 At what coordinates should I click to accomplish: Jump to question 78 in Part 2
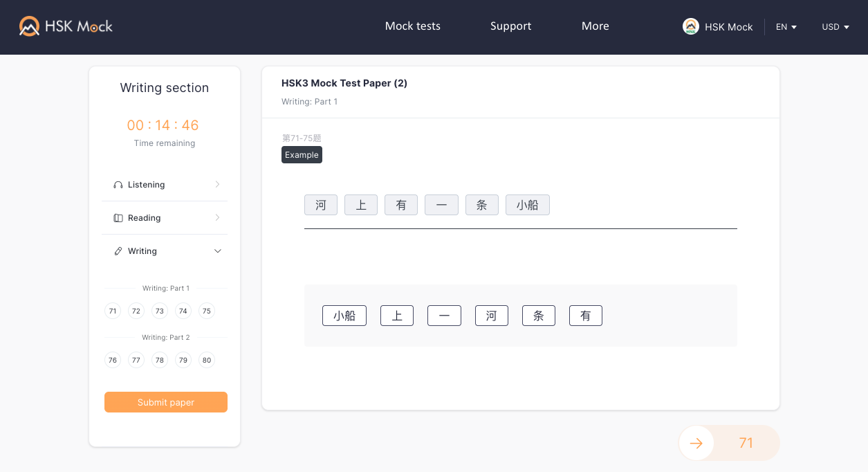click(160, 360)
